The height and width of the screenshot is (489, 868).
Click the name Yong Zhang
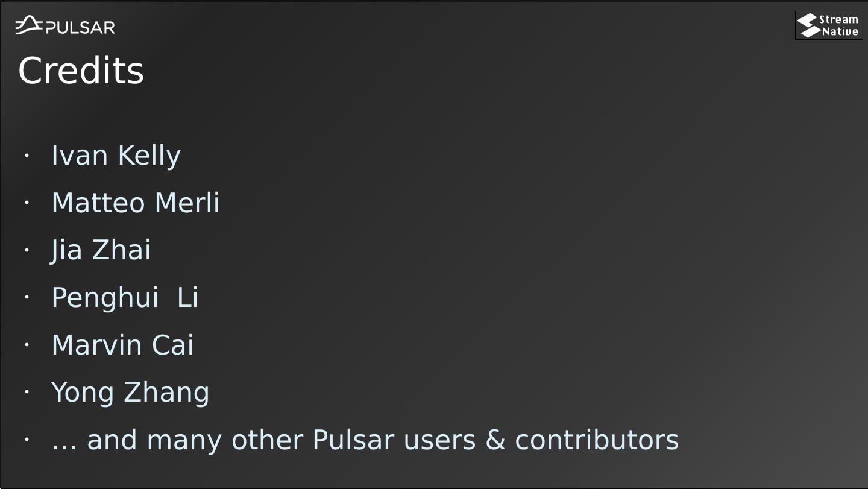pos(130,393)
